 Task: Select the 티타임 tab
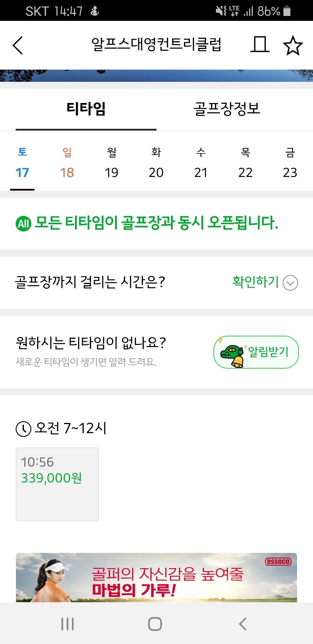click(x=86, y=109)
